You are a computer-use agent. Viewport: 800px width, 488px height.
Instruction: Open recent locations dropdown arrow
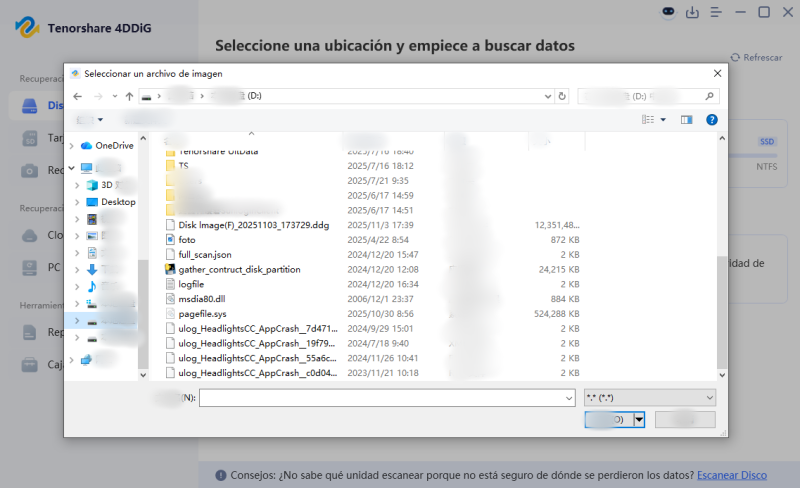pos(115,96)
